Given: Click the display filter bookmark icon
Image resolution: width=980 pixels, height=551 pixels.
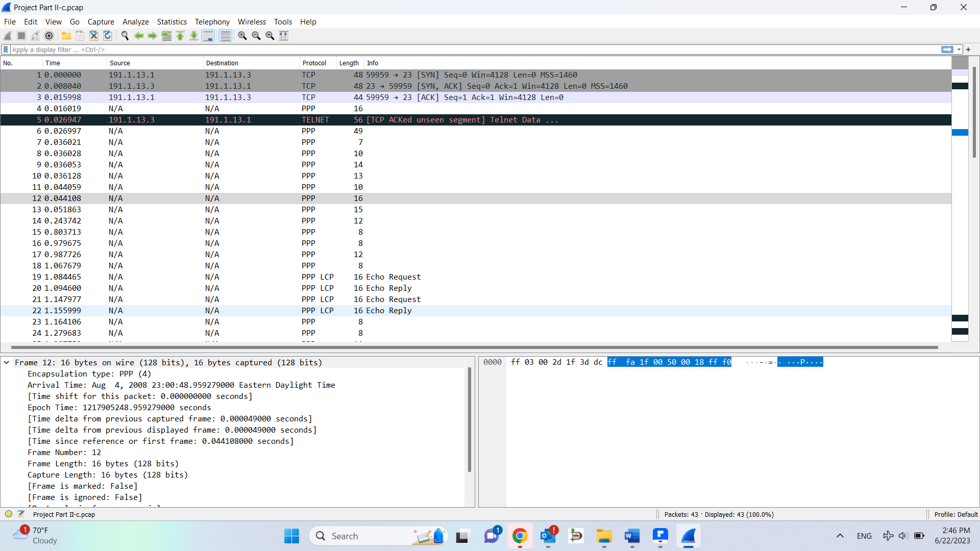Looking at the screenshot, I should point(6,49).
